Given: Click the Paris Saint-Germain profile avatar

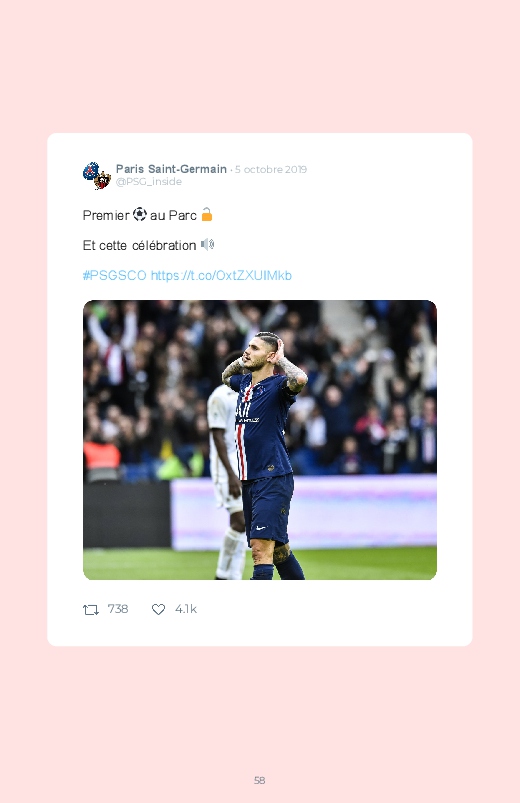Looking at the screenshot, I should 97,175.
